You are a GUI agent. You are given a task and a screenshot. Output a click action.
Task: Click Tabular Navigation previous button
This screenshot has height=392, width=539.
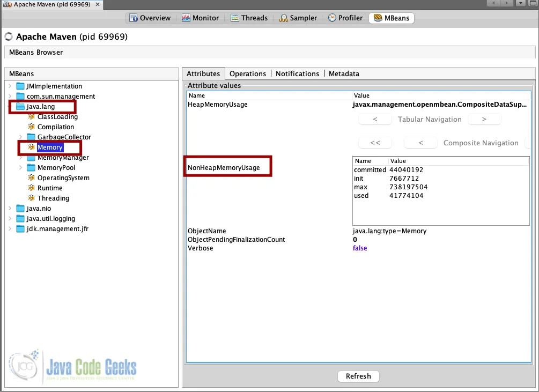[x=375, y=119]
